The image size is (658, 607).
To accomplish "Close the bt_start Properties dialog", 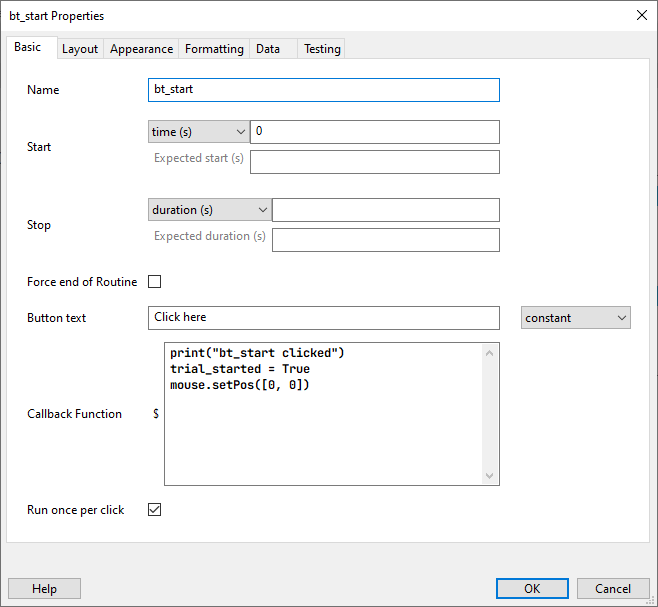I will click(x=642, y=16).
